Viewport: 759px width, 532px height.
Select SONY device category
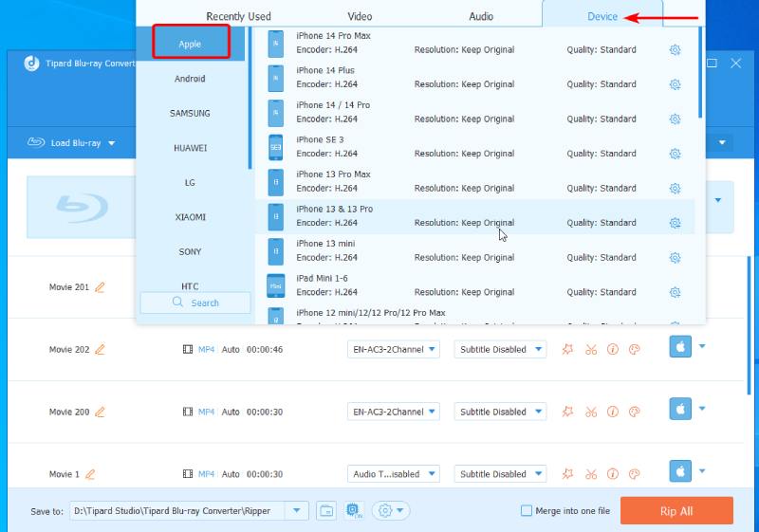[190, 252]
